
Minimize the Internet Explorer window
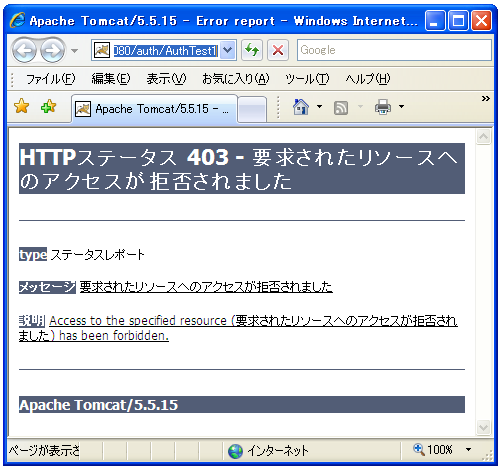(435, 21)
